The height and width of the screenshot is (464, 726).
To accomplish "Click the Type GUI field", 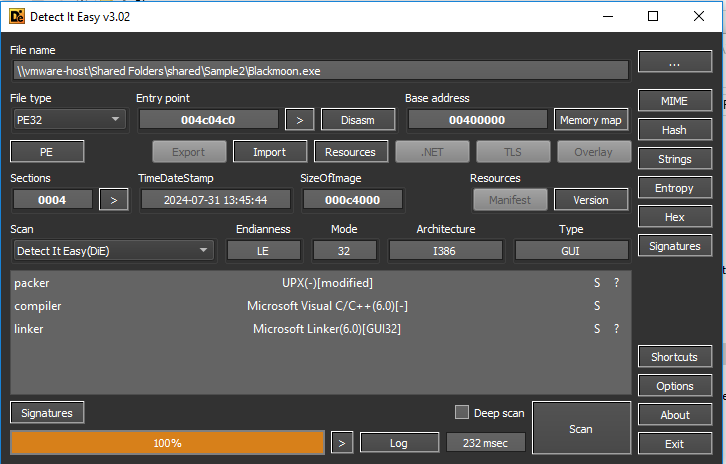I will point(571,251).
